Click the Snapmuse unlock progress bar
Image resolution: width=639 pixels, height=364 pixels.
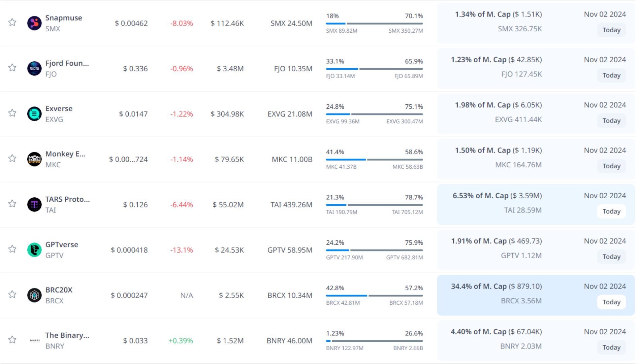374,24
